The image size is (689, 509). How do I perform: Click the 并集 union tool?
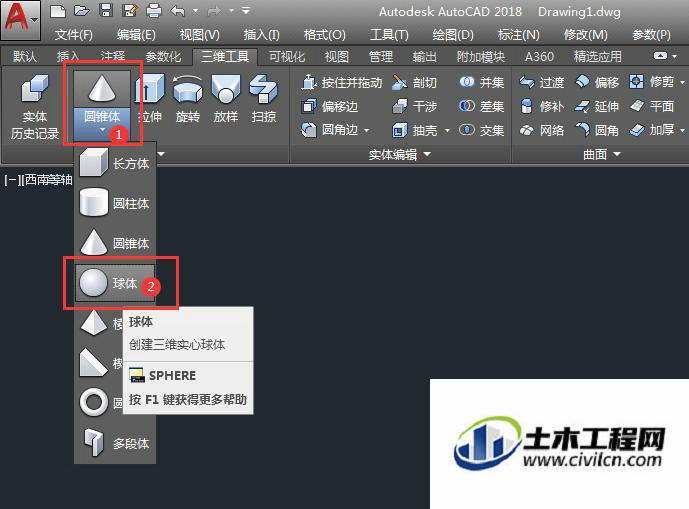[x=481, y=83]
